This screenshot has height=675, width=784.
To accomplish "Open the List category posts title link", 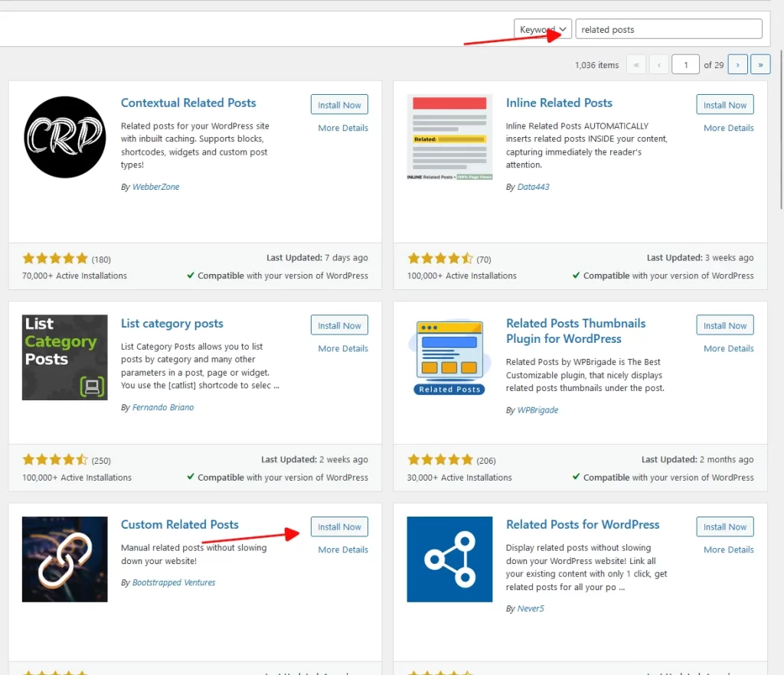I will [172, 324].
